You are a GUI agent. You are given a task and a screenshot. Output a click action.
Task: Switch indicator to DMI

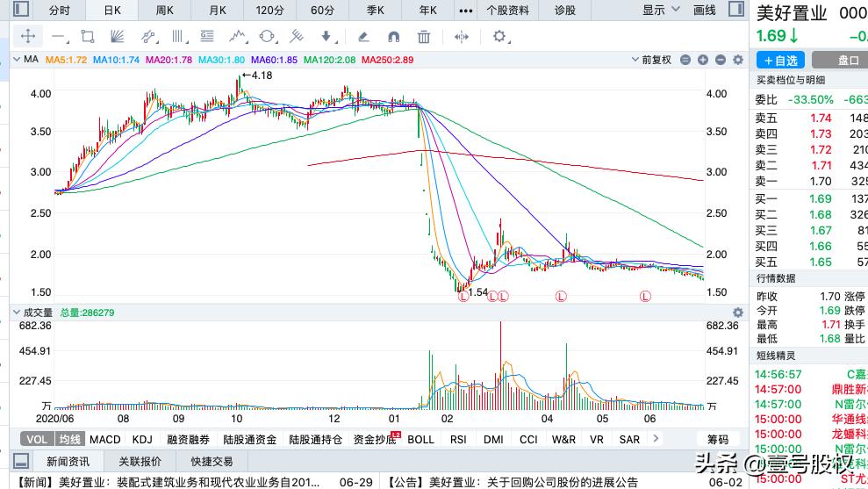coord(493,439)
